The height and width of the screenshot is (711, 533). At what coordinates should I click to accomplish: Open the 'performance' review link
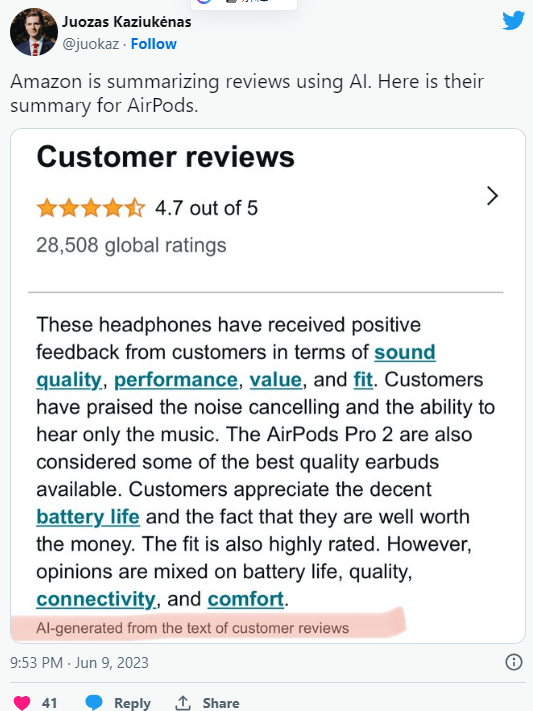(176, 380)
